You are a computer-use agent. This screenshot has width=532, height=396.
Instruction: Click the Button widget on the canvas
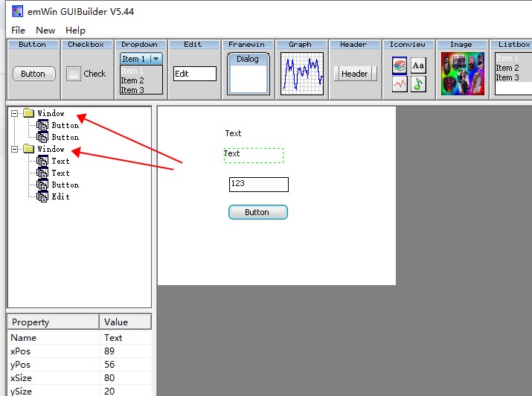258,212
